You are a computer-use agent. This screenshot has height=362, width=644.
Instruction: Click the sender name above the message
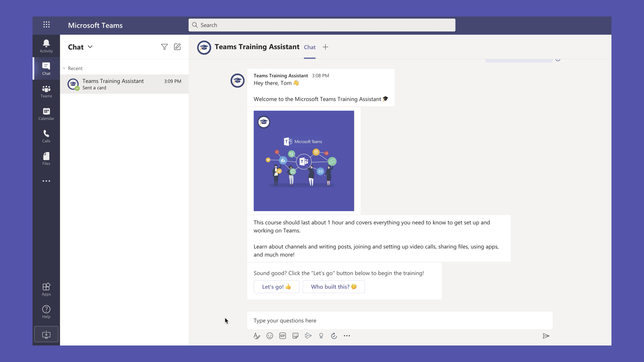pos(281,75)
